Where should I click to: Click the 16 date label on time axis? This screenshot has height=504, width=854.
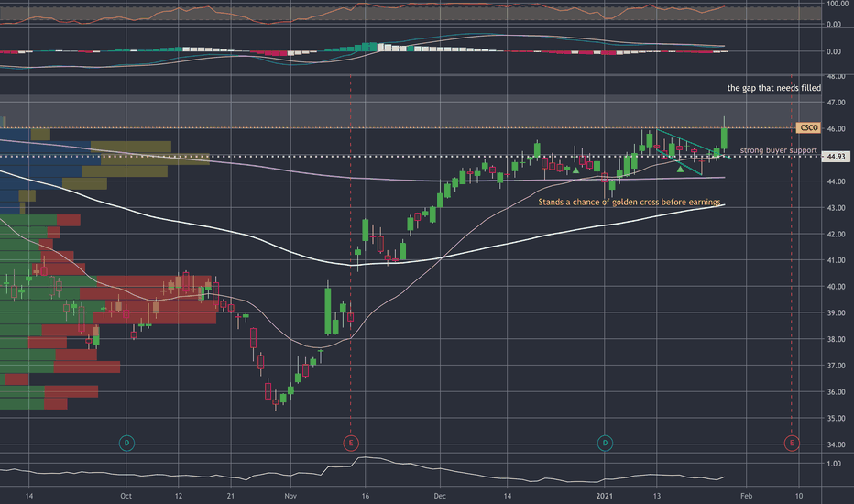pyautogui.click(x=365, y=496)
